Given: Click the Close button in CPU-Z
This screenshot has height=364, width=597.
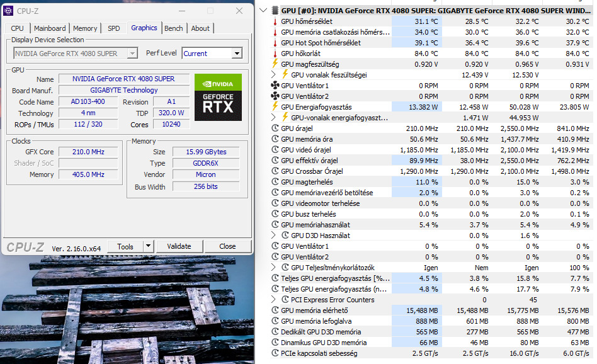Looking at the screenshot, I should click(x=227, y=246).
